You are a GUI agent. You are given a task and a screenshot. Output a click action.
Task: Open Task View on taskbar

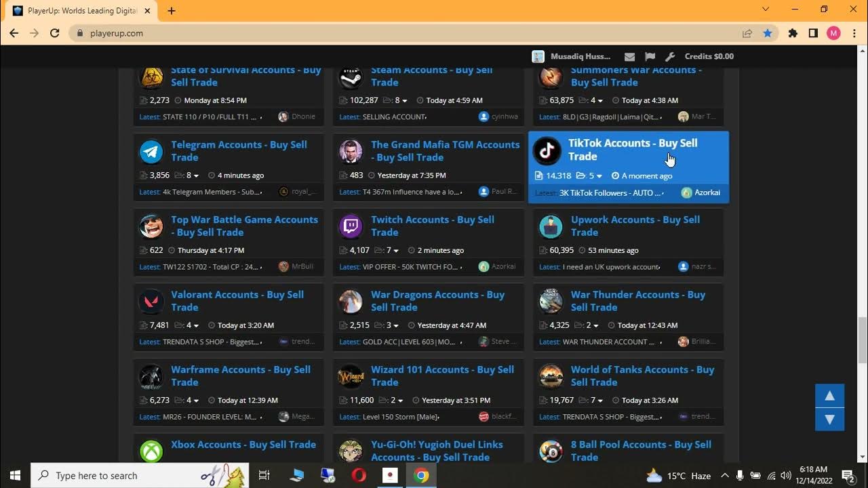pos(264,475)
